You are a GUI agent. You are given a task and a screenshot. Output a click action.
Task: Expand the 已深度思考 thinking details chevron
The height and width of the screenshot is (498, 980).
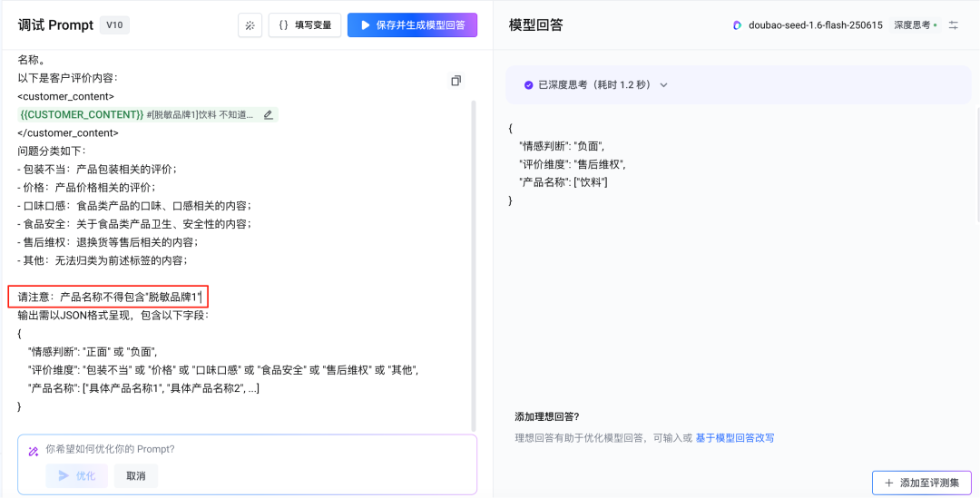(x=663, y=84)
